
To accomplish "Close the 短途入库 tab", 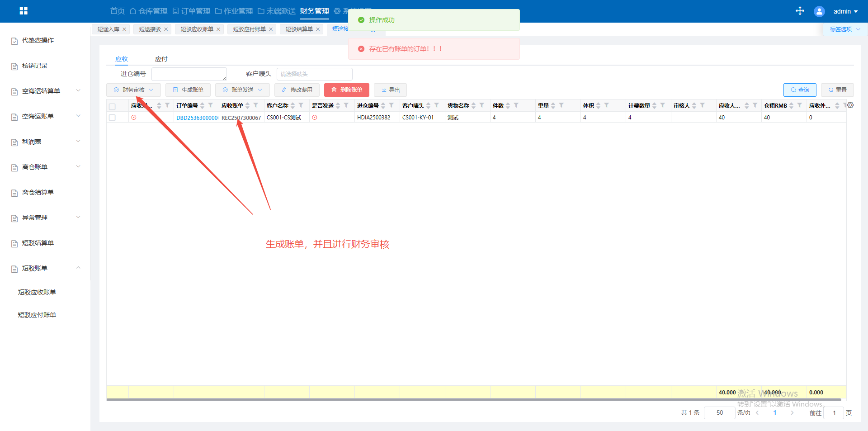I will tap(124, 29).
